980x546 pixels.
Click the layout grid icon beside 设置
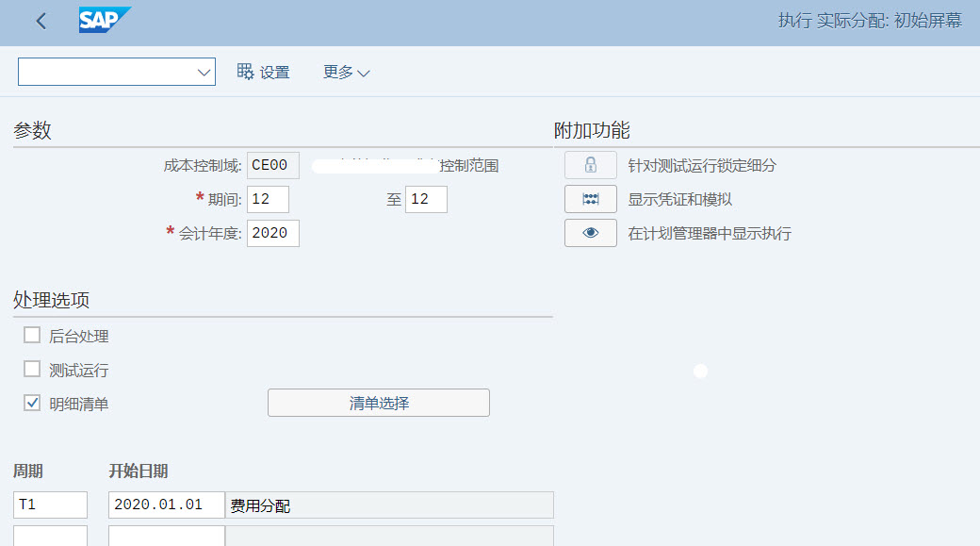click(x=244, y=72)
